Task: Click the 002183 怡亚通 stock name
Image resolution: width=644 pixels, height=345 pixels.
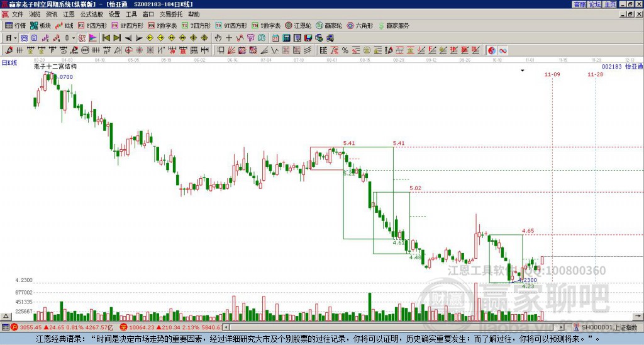Action: (622, 67)
